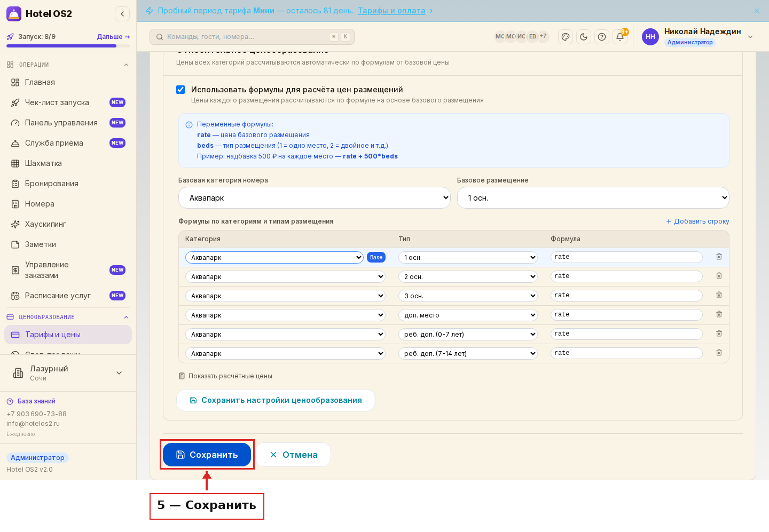This screenshot has height=532, width=769.
Task: Focus the search field for commands, guests, rooms
Action: [252, 37]
